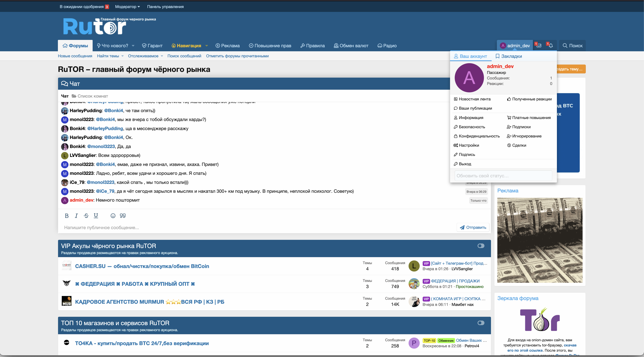Open CASHER.SU forum title link
Screen dimensions: 644x357
coord(142,266)
